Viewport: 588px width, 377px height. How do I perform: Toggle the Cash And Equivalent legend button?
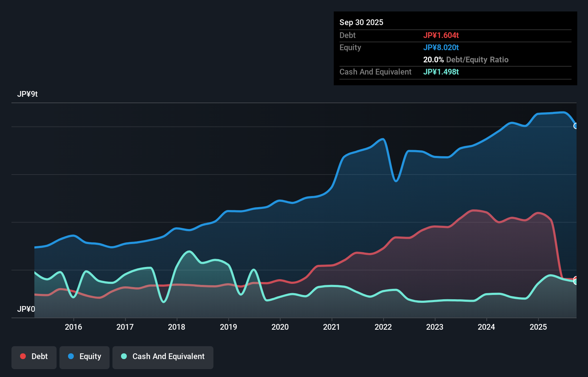[163, 357]
